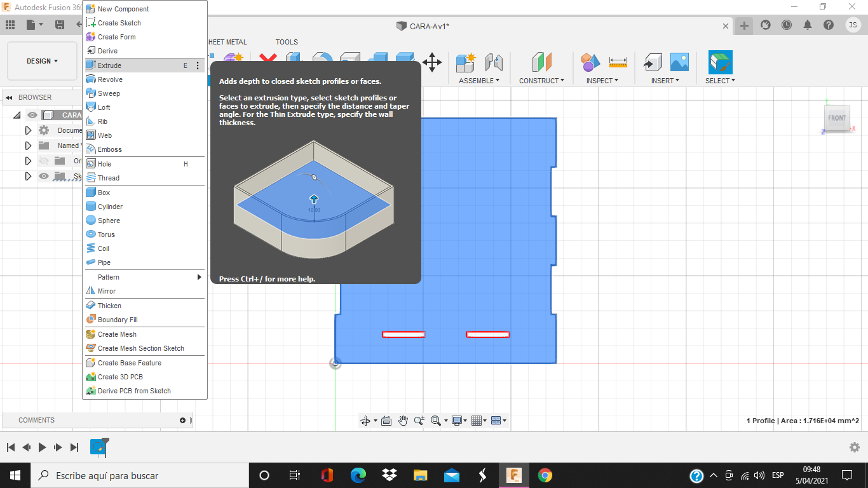Click the Interference inspect icon
This screenshot has height=488, width=868.
coord(590,62)
